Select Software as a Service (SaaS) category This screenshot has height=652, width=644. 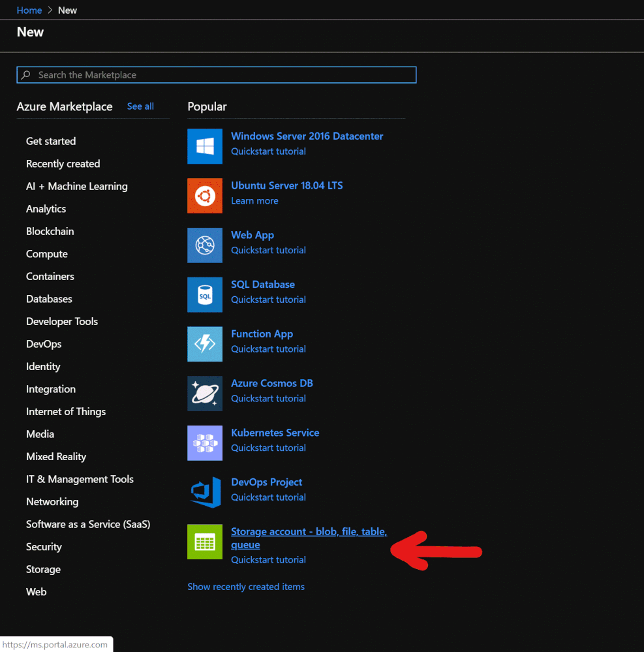[88, 524]
